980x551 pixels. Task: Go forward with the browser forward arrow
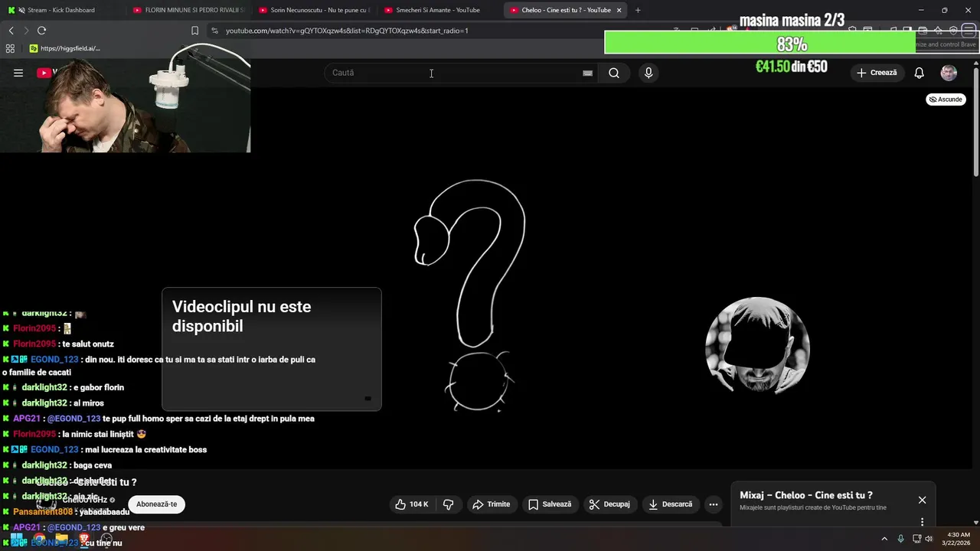click(26, 31)
